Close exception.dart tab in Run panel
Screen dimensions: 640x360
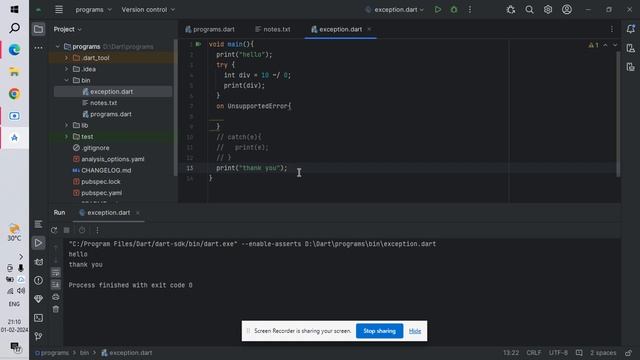138,213
